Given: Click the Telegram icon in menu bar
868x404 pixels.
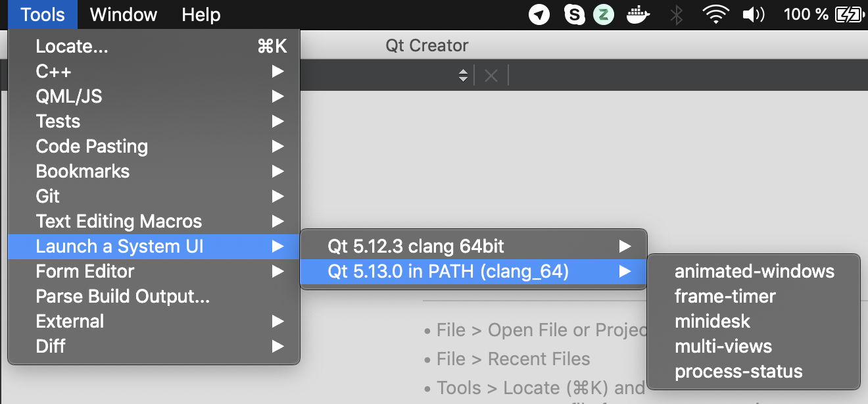Looking at the screenshot, I should [539, 14].
